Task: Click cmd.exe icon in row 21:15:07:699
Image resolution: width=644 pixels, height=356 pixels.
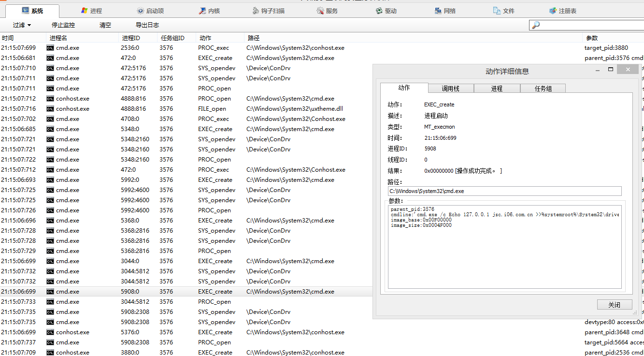Action: (50, 48)
